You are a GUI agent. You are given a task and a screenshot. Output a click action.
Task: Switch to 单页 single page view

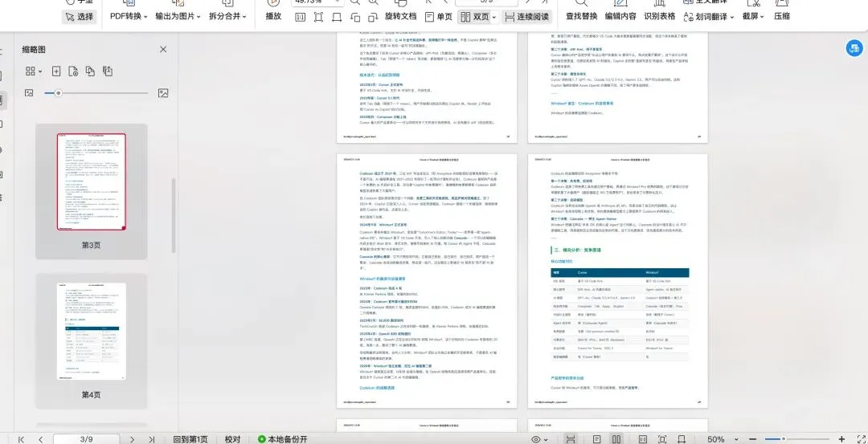point(439,17)
